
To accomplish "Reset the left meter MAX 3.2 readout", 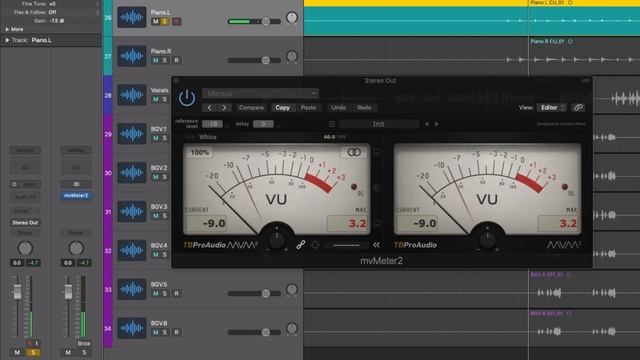I will [347, 224].
